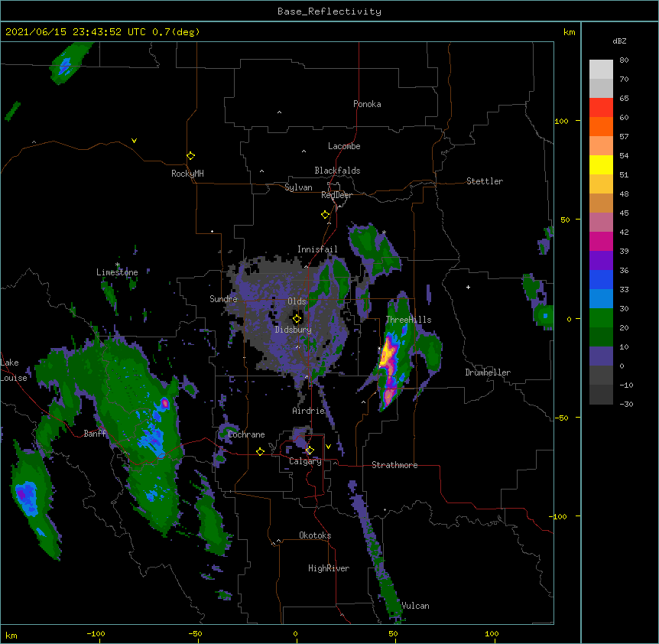Click the RockyMH label

(x=187, y=174)
